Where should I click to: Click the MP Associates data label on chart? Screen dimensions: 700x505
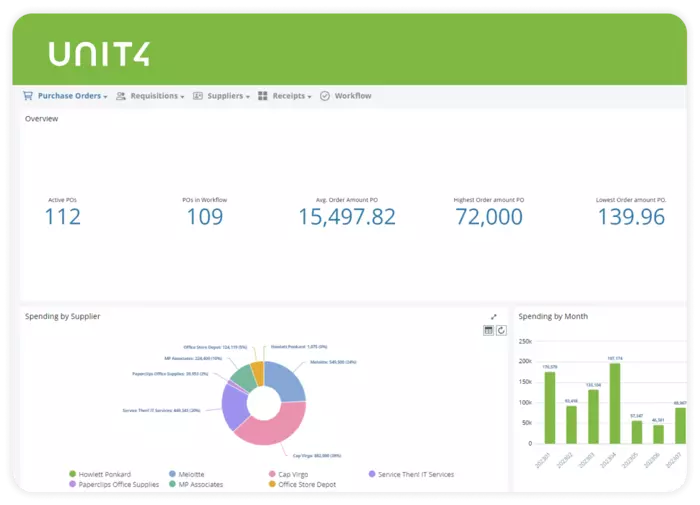pyautogui.click(x=193, y=358)
